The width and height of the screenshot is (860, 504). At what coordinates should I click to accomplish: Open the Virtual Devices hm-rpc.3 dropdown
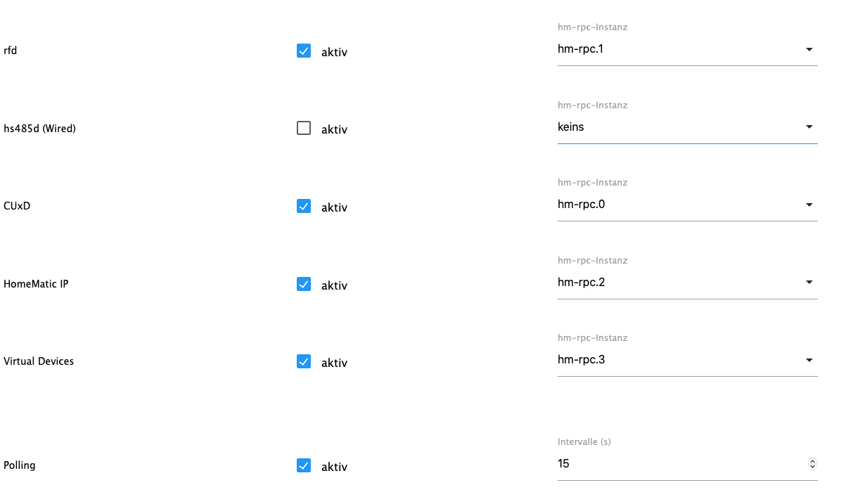coord(687,360)
